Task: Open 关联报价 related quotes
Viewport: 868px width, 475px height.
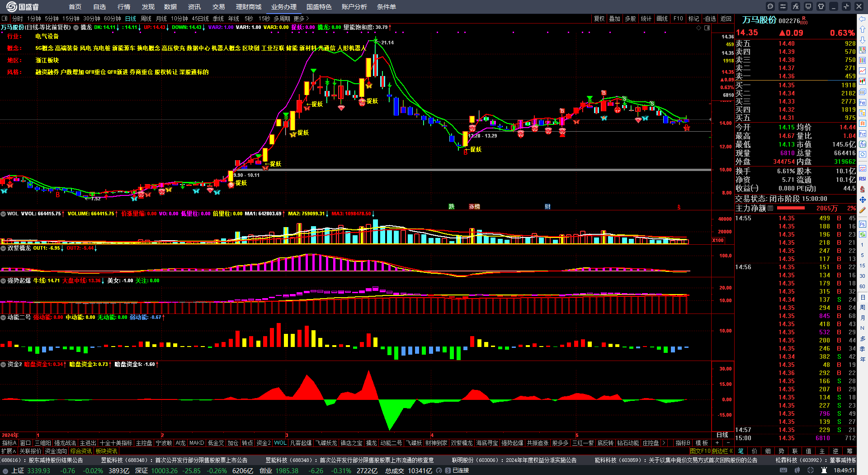Action: point(30,451)
